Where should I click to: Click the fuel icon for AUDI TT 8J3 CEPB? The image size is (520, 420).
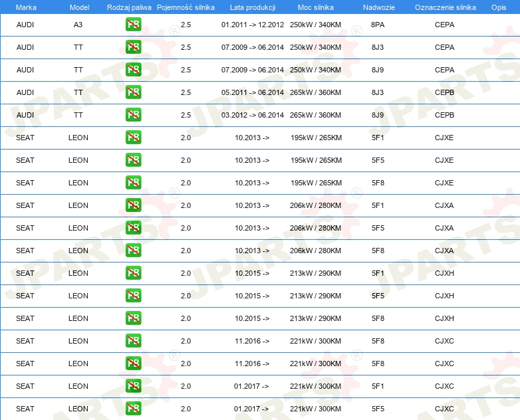pos(133,92)
